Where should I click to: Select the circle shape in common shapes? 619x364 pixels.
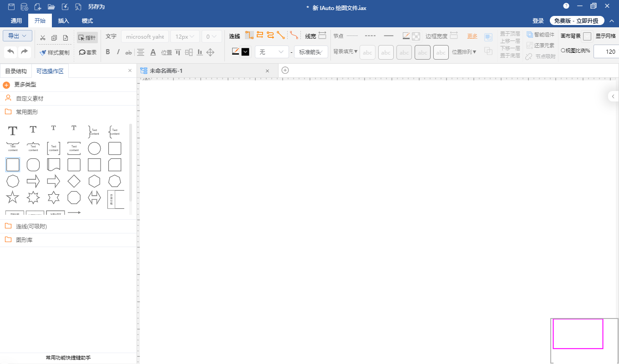click(94, 148)
